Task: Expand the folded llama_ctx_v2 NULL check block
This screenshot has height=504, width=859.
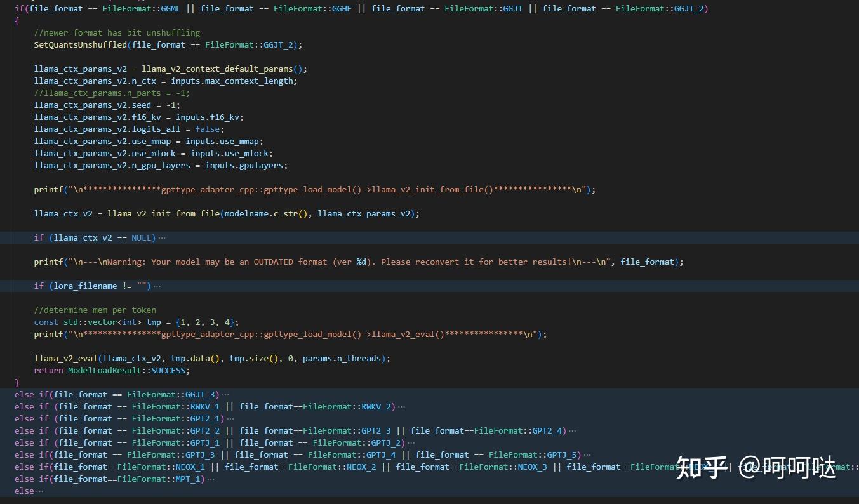Action: pyautogui.click(x=161, y=237)
